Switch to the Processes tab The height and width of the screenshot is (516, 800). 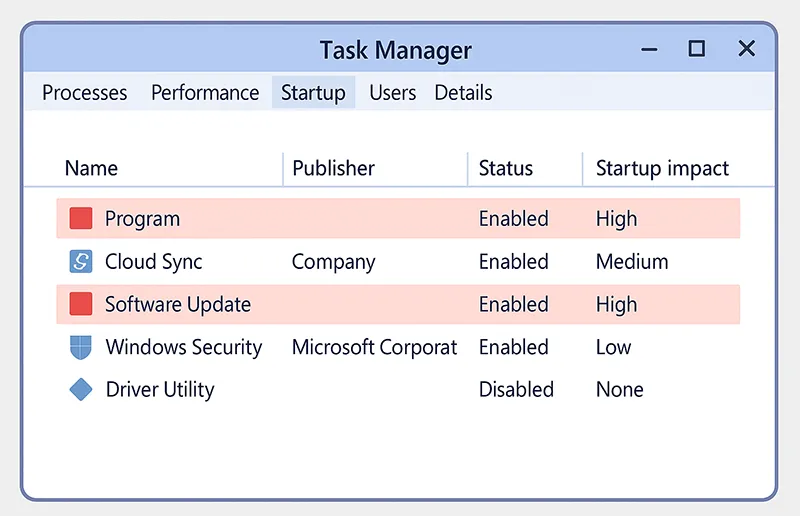[x=85, y=93]
